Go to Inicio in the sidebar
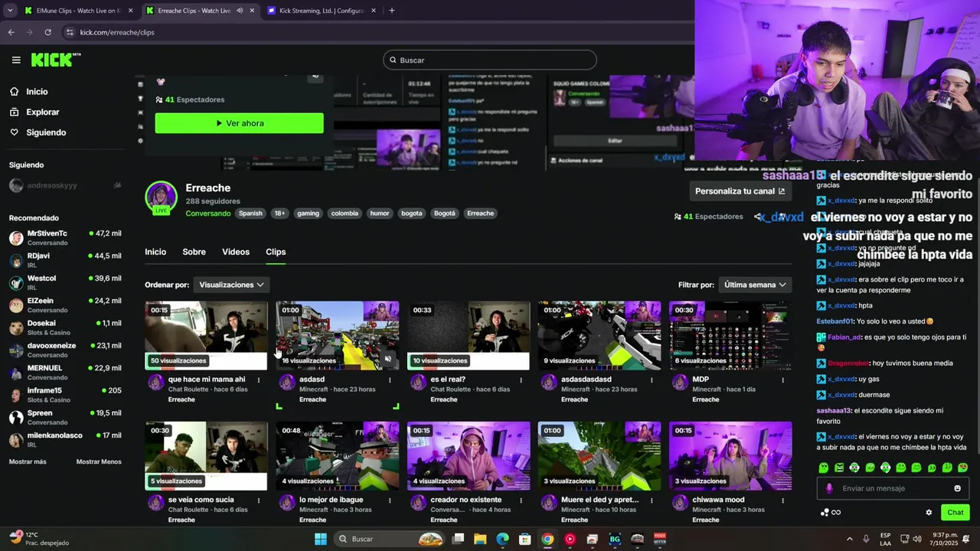 (x=37, y=92)
